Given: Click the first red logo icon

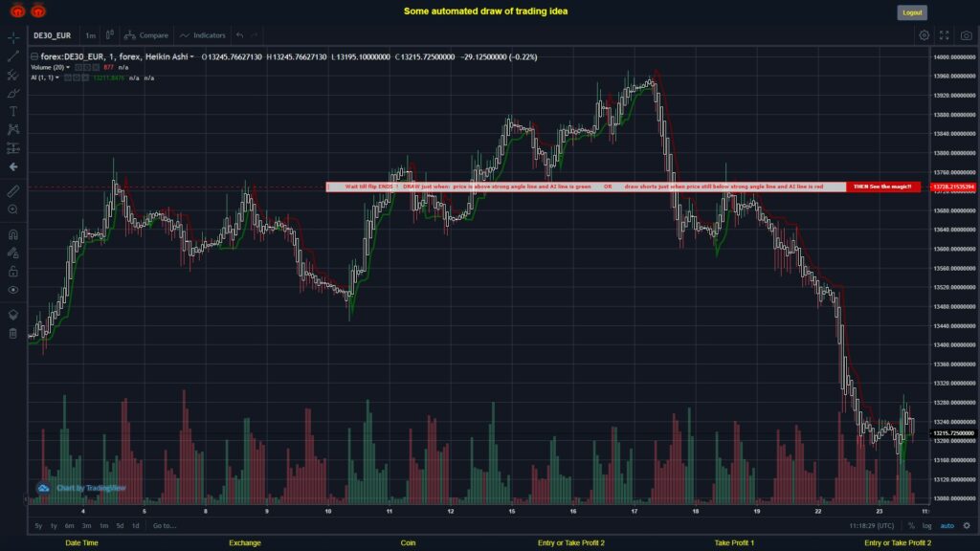Looking at the screenshot, I should [x=17, y=11].
